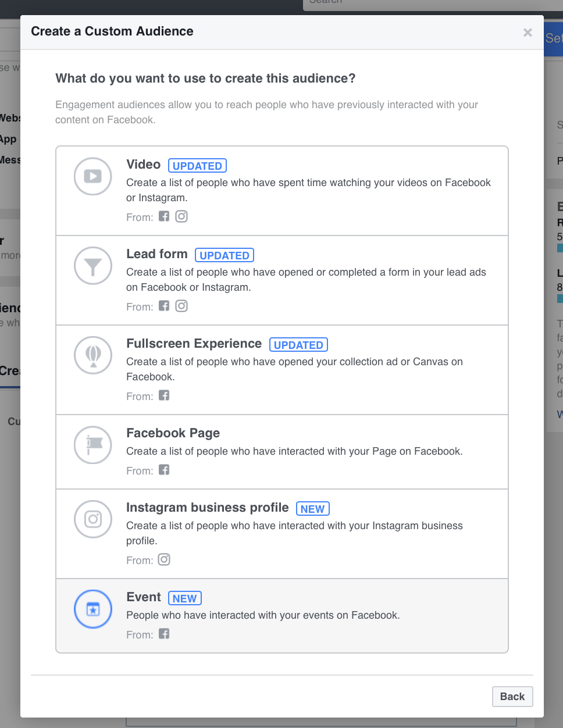Select the Video audience option title
563x728 pixels.
144,165
